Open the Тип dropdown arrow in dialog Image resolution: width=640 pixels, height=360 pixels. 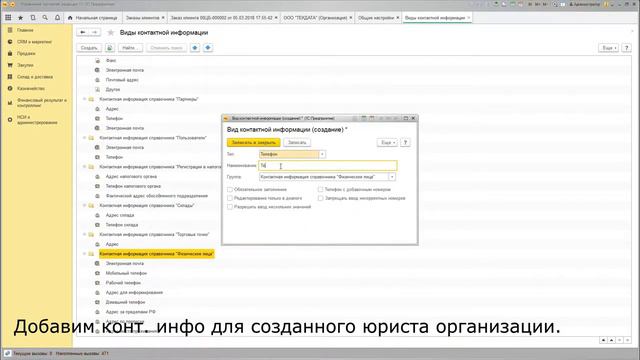click(322, 154)
